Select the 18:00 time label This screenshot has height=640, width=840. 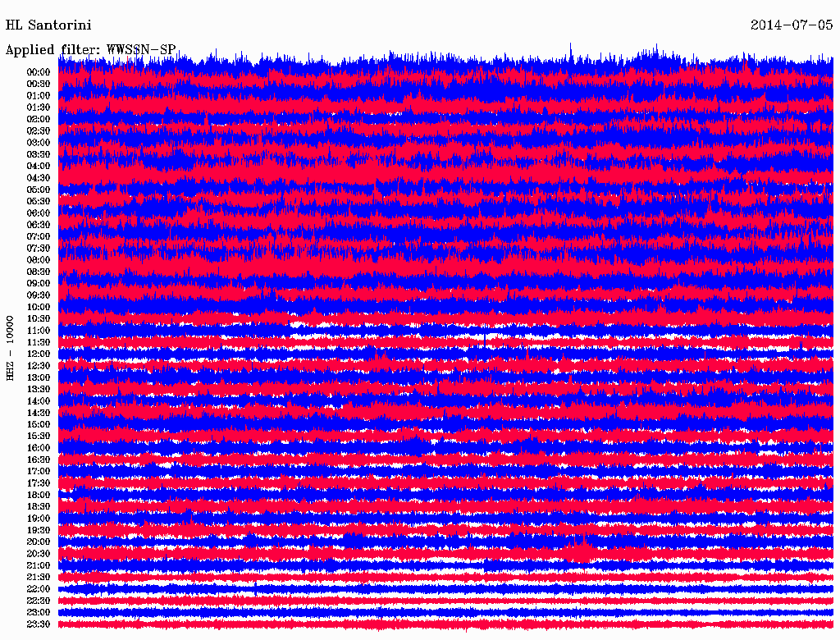(39, 496)
